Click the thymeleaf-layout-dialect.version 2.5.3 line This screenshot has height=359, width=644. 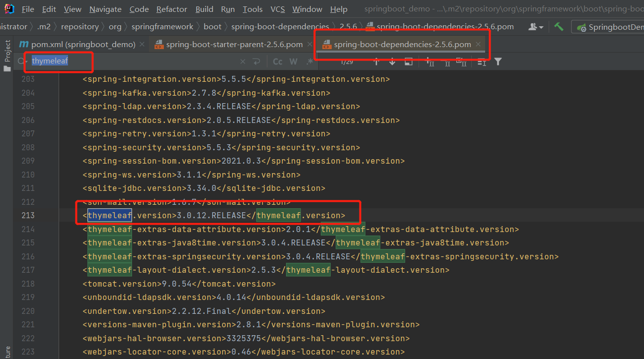click(x=266, y=270)
